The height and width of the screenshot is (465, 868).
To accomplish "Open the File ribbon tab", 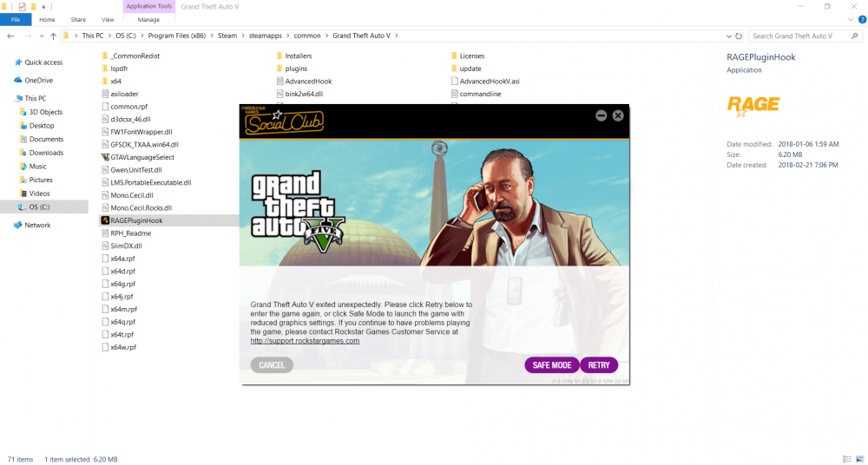I will pos(16,19).
